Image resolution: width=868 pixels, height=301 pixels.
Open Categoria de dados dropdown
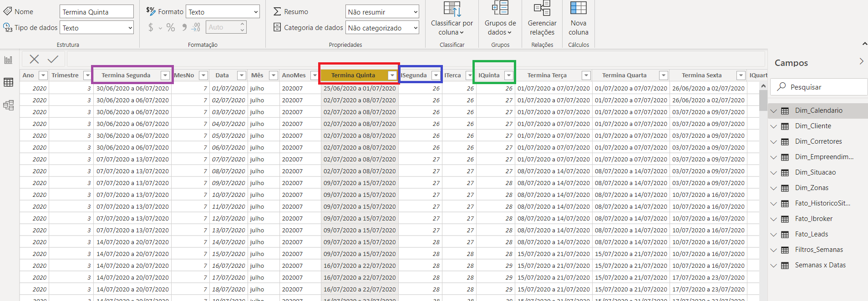tap(382, 28)
